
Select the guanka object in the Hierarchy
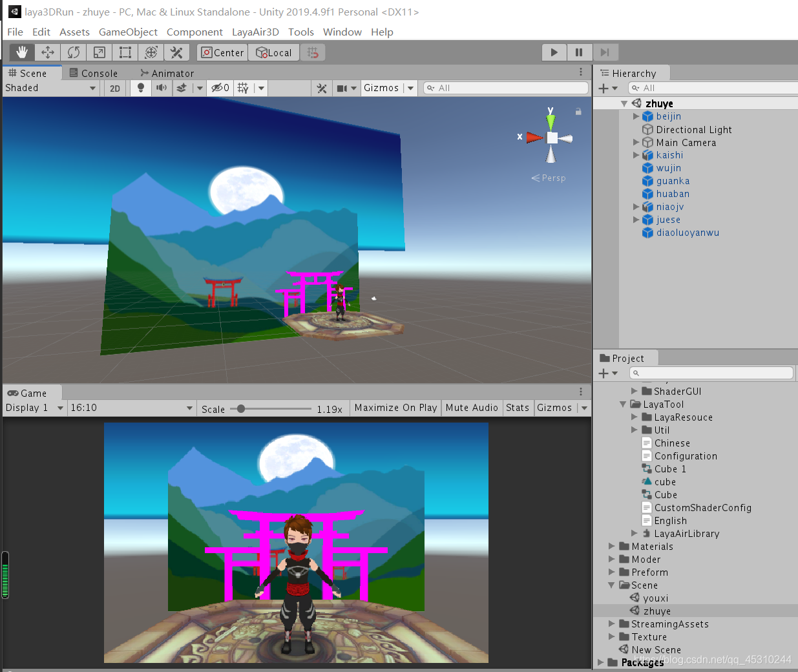point(671,181)
